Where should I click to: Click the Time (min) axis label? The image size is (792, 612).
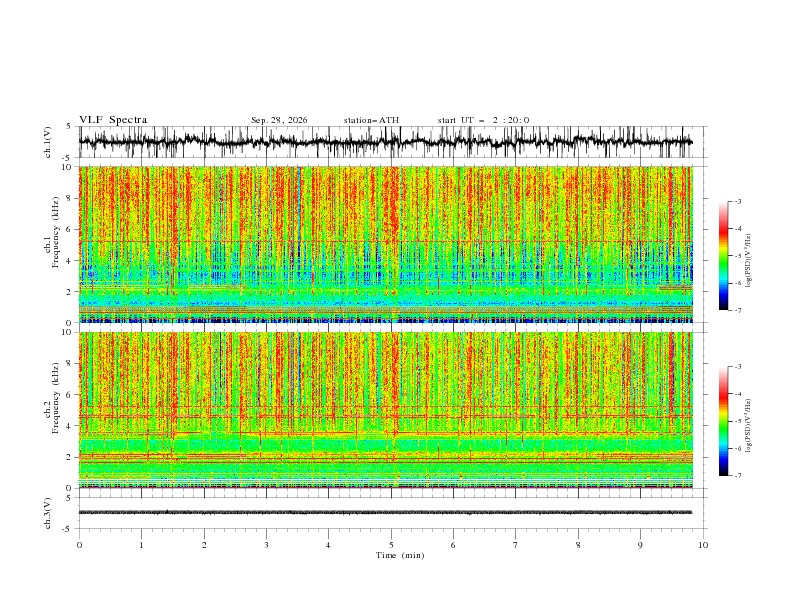tap(400, 555)
